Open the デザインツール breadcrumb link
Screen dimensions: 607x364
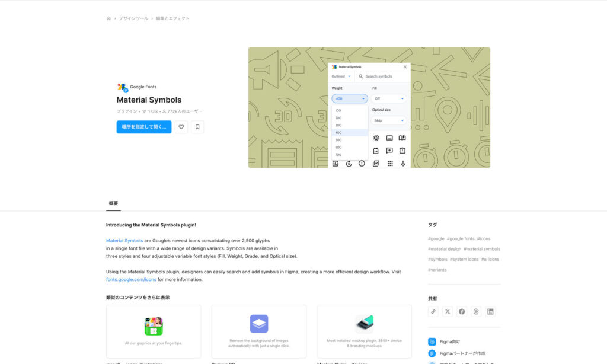pos(133,18)
